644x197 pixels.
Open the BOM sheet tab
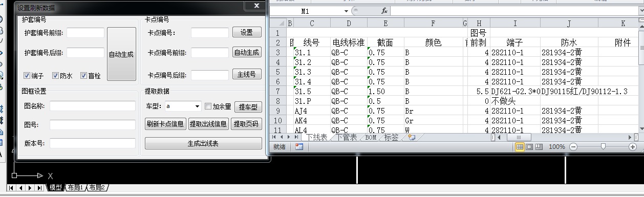(x=371, y=137)
